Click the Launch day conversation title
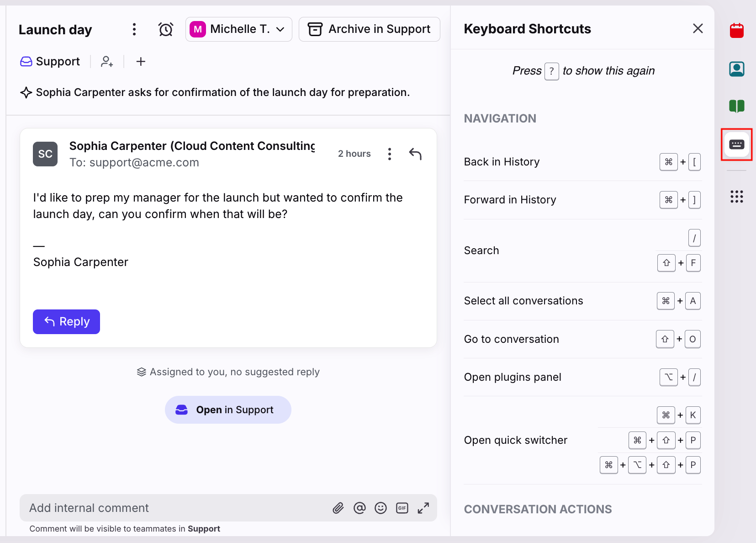756x543 pixels. pos(55,30)
